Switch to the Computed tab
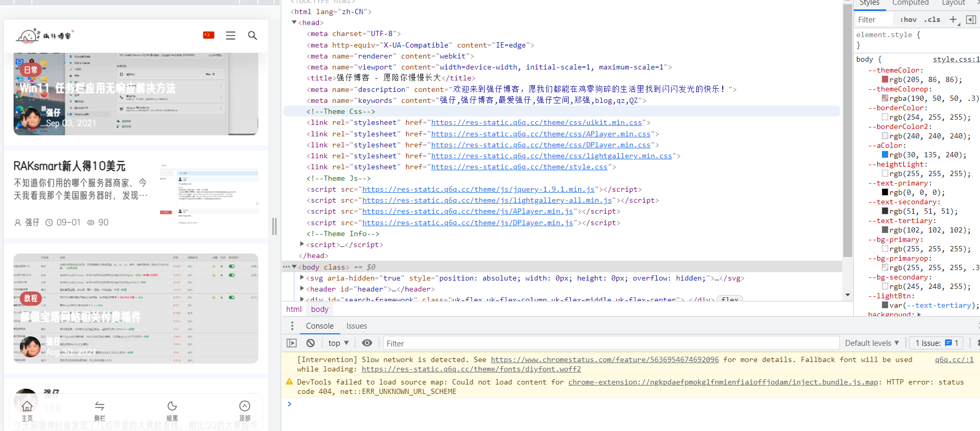This screenshot has width=980, height=431. (910, 3)
